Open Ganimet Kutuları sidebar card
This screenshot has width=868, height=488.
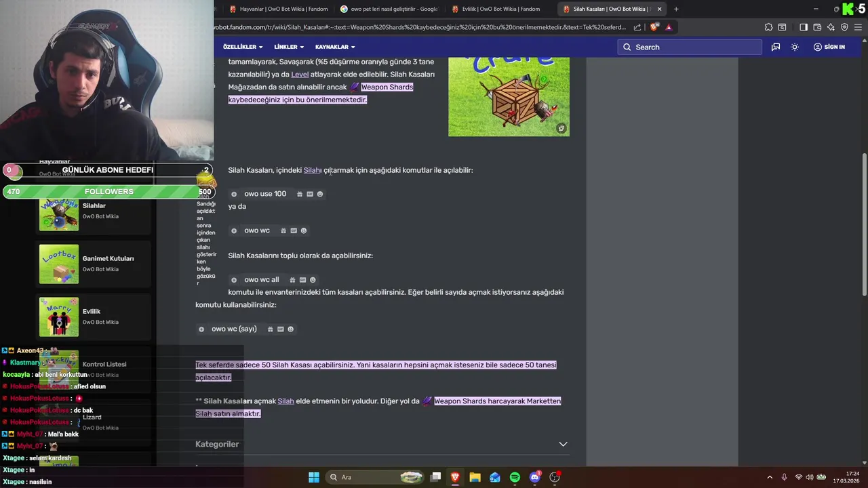pyautogui.click(x=94, y=264)
